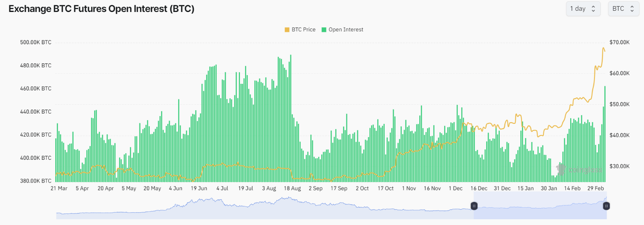Click the 380.00K BTC axis label
The height and width of the screenshot is (225, 644).
[35, 181]
